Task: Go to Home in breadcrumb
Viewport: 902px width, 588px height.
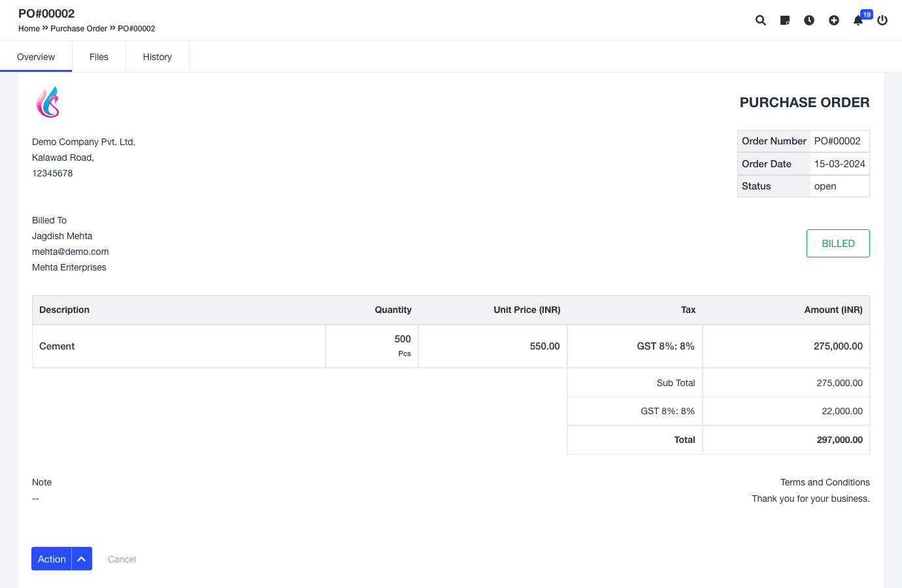Action: pos(29,29)
